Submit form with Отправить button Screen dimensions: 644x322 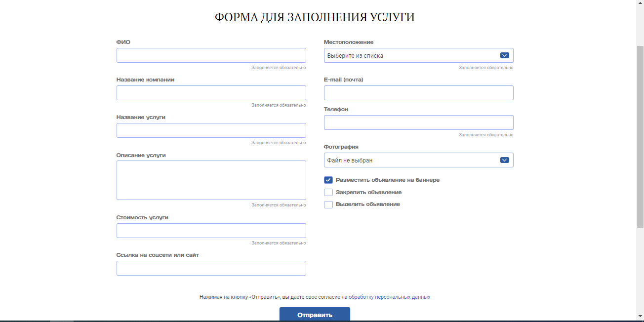coord(315,315)
